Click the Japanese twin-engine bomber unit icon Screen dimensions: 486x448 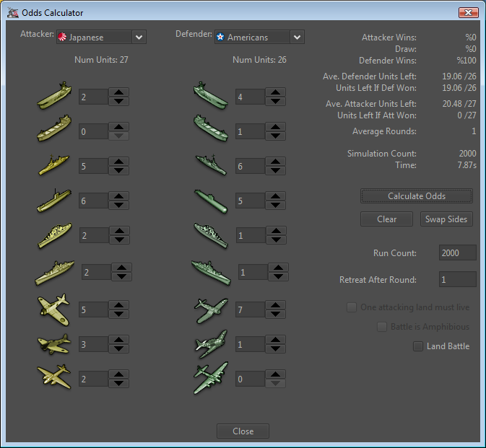pyautogui.click(x=54, y=377)
